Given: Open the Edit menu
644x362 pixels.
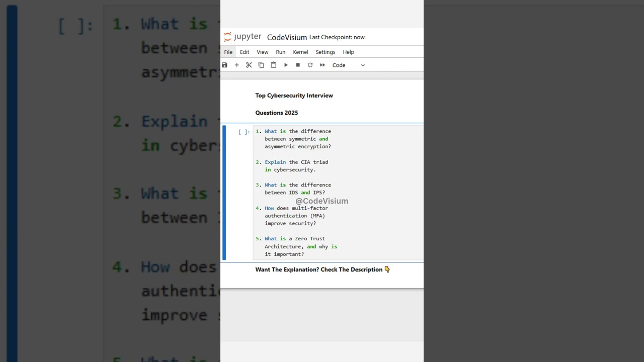Looking at the screenshot, I should pos(245,52).
